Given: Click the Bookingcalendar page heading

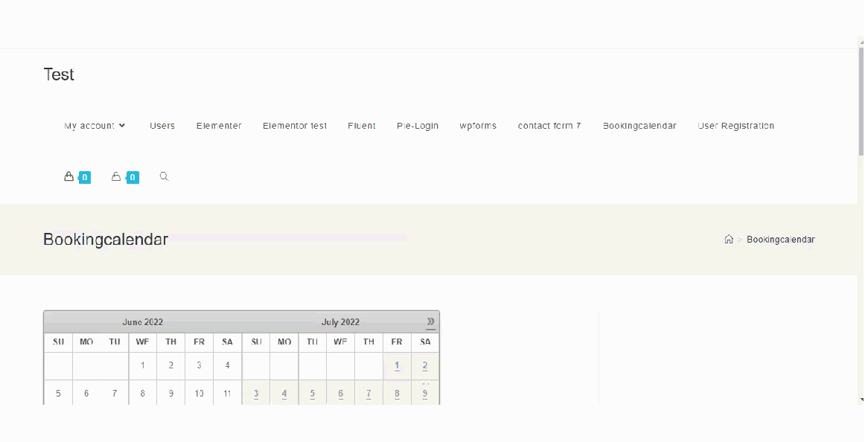Looking at the screenshot, I should pyautogui.click(x=106, y=239).
